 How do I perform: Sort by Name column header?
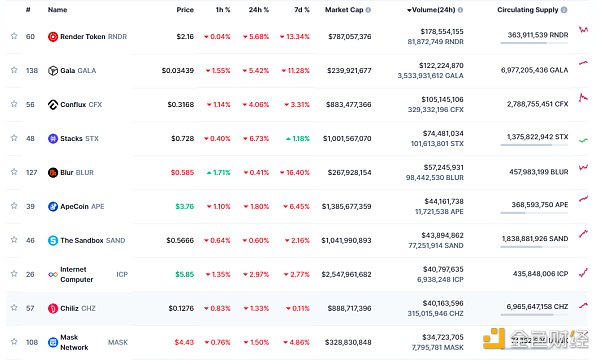[57, 10]
